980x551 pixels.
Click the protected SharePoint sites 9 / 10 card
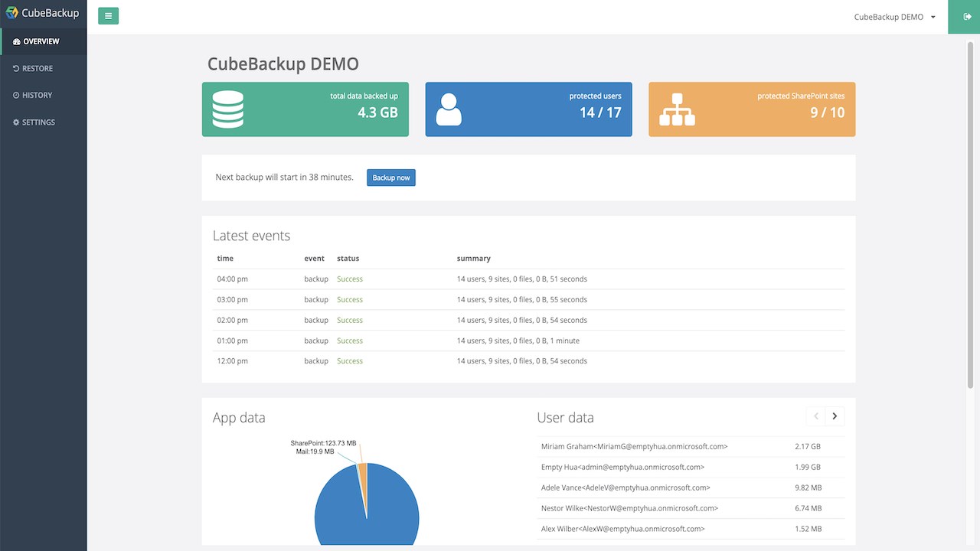pyautogui.click(x=752, y=109)
